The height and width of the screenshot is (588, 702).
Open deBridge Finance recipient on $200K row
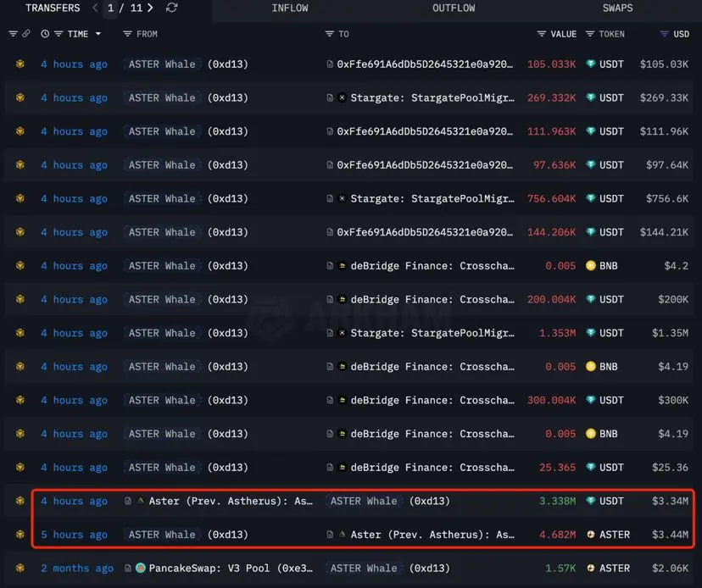point(432,299)
